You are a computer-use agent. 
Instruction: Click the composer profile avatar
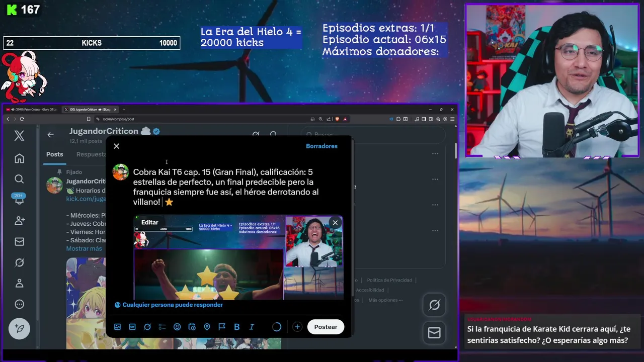point(120,171)
